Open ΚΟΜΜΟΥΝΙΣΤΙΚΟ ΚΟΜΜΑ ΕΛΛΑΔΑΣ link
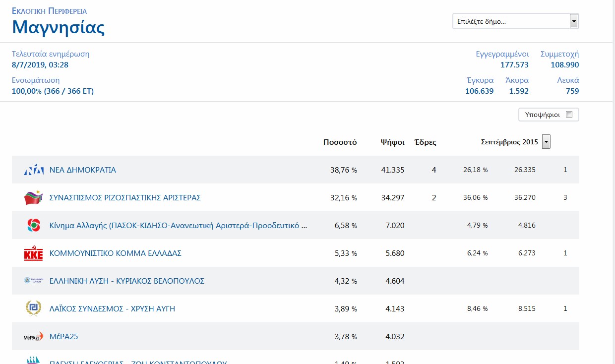 tap(116, 253)
